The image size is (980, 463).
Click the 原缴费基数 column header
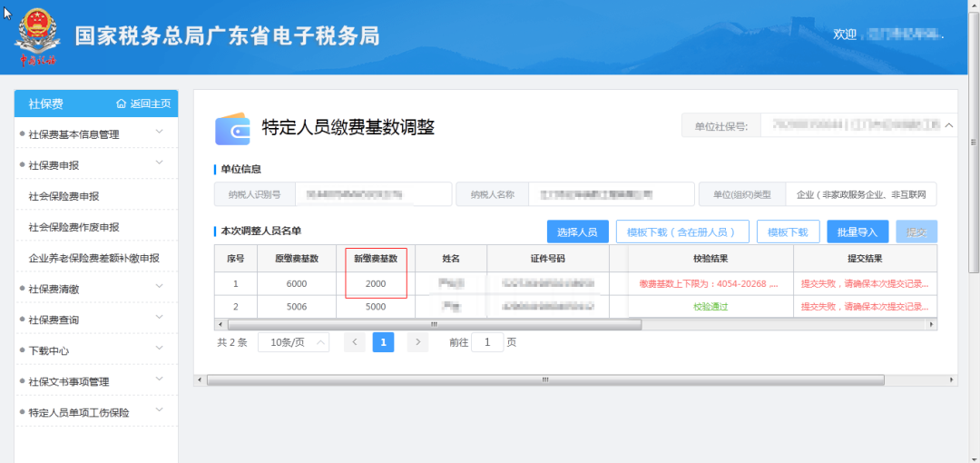[297, 259]
